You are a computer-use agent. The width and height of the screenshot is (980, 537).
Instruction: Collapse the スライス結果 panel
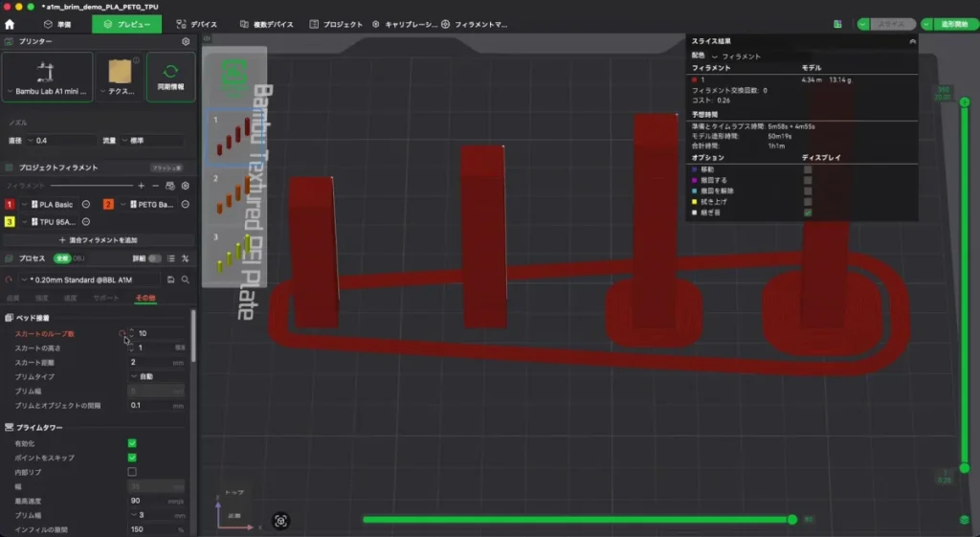point(912,41)
